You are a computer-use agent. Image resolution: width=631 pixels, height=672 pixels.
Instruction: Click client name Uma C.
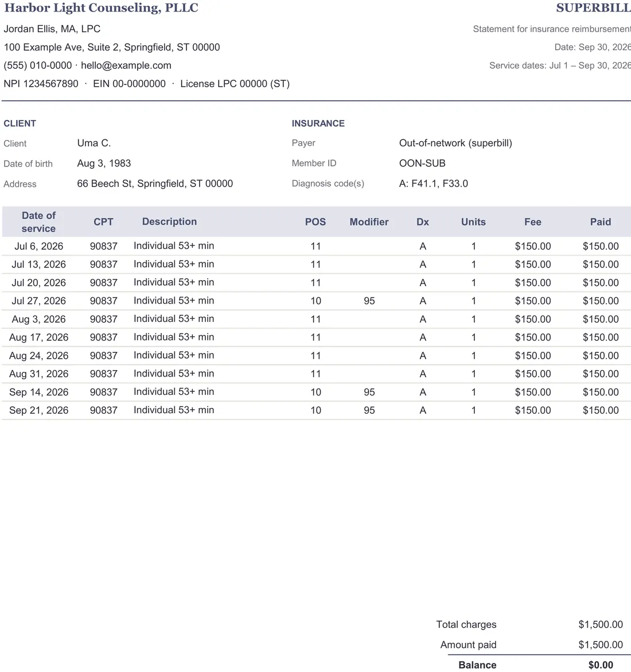94,143
